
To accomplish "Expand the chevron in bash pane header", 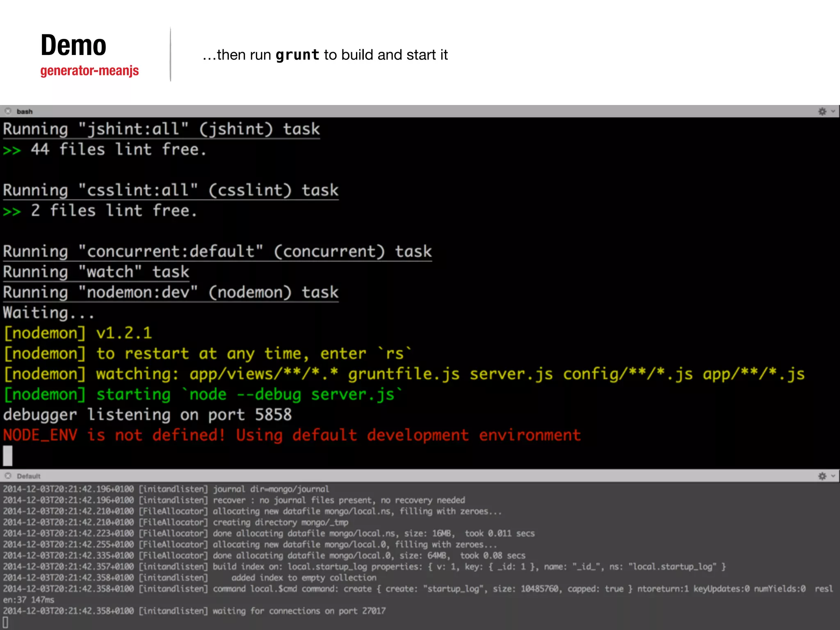I will 833,112.
